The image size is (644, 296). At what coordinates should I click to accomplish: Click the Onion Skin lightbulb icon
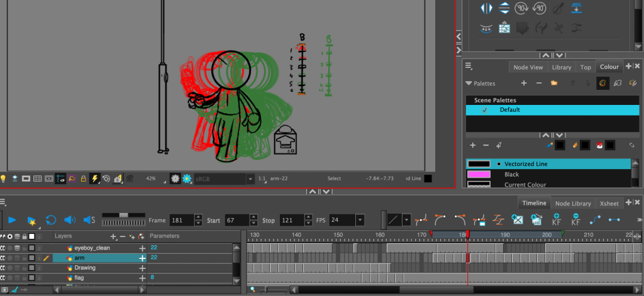pyautogui.click(x=3, y=178)
